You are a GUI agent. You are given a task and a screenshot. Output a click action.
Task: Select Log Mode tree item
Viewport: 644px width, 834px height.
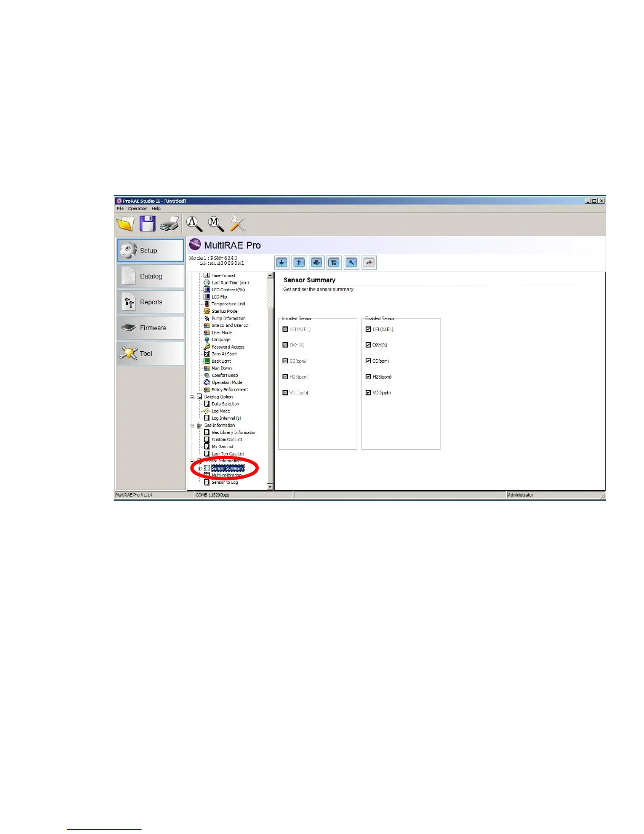220,411
